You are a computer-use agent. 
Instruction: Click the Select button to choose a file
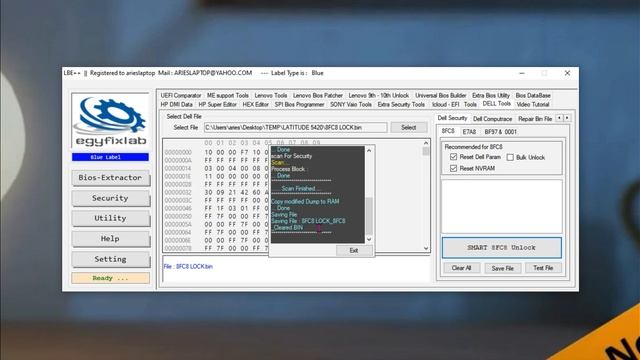click(x=409, y=127)
